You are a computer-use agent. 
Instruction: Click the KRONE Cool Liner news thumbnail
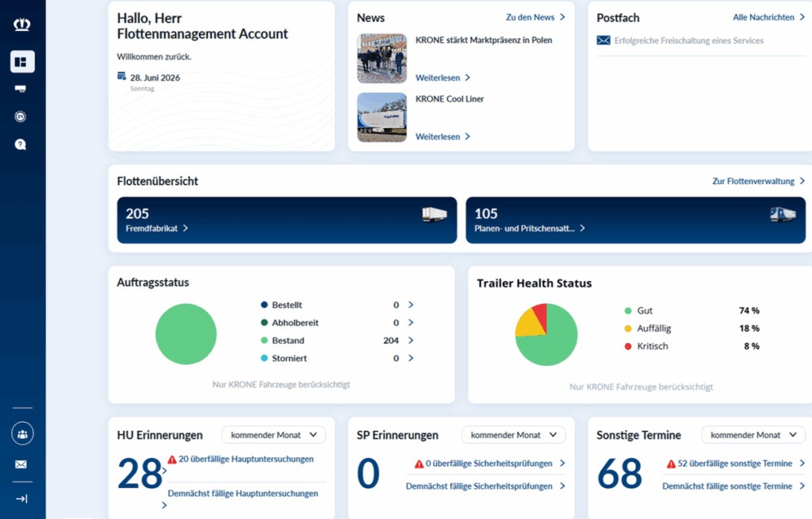[x=381, y=117]
